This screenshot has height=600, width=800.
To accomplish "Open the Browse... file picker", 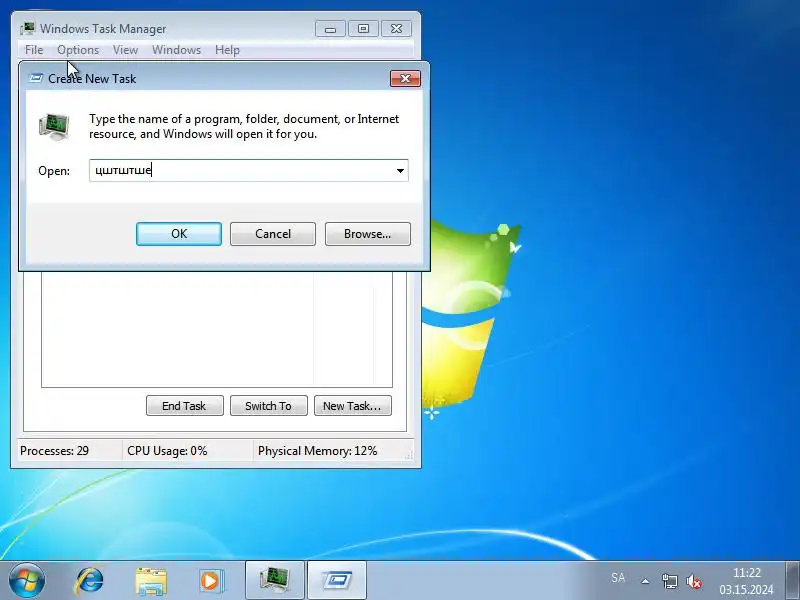I will [367, 234].
